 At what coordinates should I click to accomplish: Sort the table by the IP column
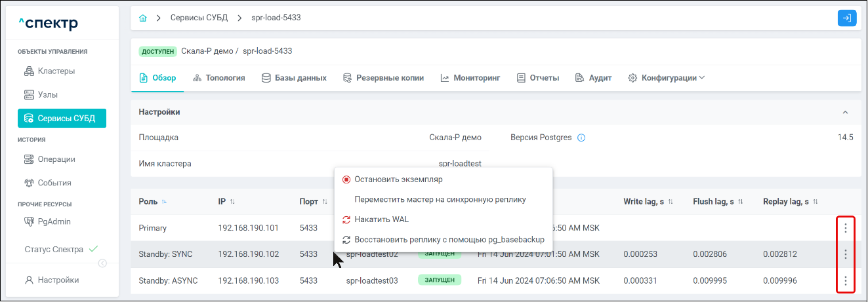coord(232,202)
